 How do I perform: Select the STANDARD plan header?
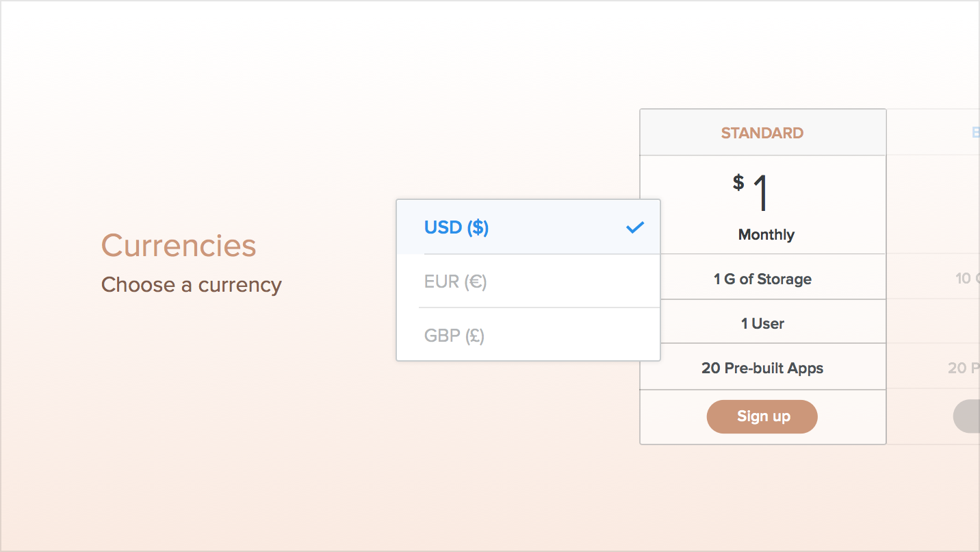point(762,132)
